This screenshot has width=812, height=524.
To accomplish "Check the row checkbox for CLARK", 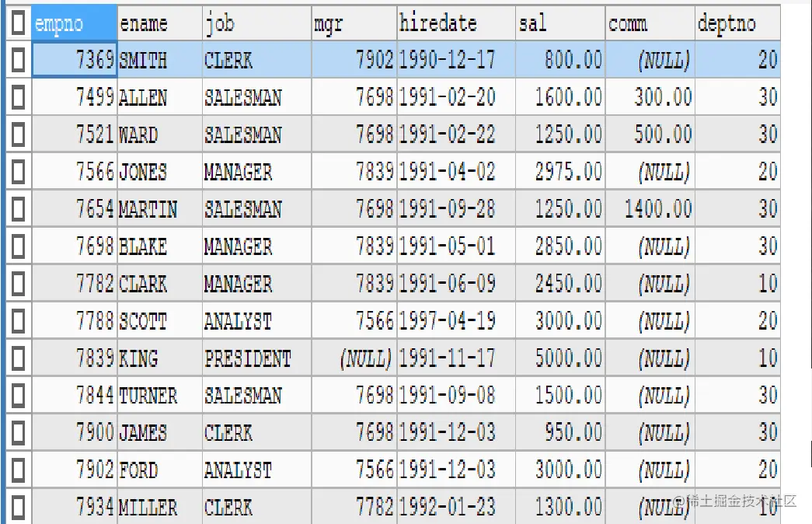I will click(18, 284).
